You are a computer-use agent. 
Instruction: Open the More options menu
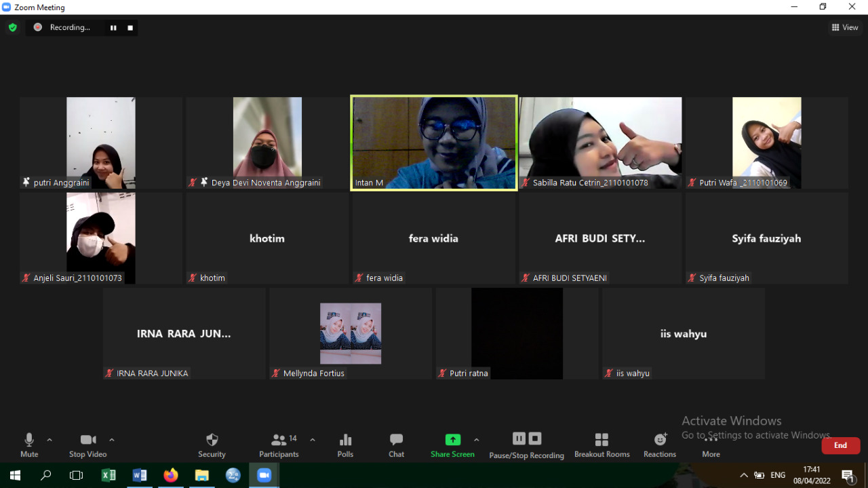pos(711,446)
